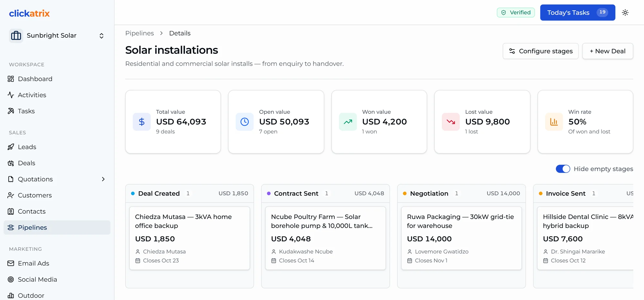This screenshot has width=644, height=300.
Task: Click the Verified badge
Action: [516, 13]
